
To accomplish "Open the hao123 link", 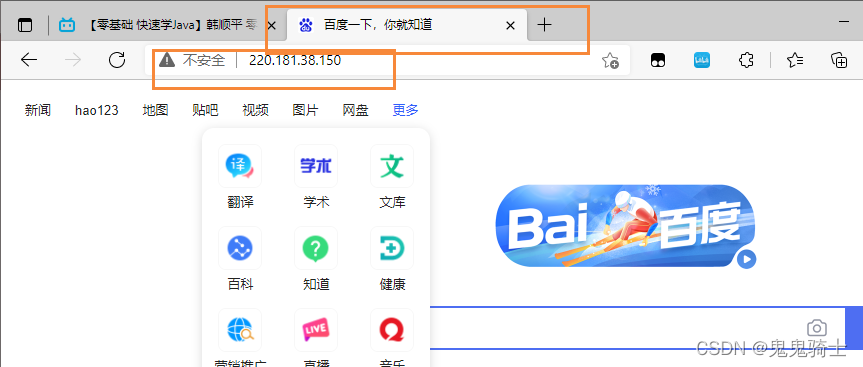I will [97, 110].
